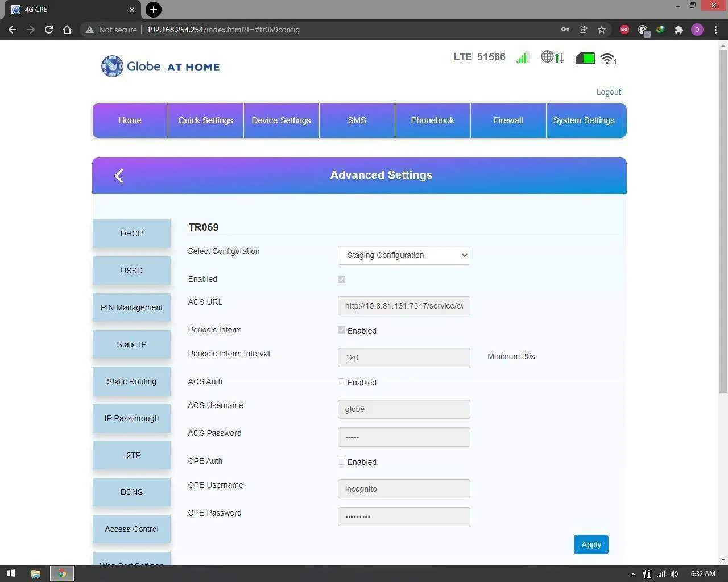Screen dimensions: 728x582
Task: Open Chrome three-dot menu
Action: click(x=715, y=30)
